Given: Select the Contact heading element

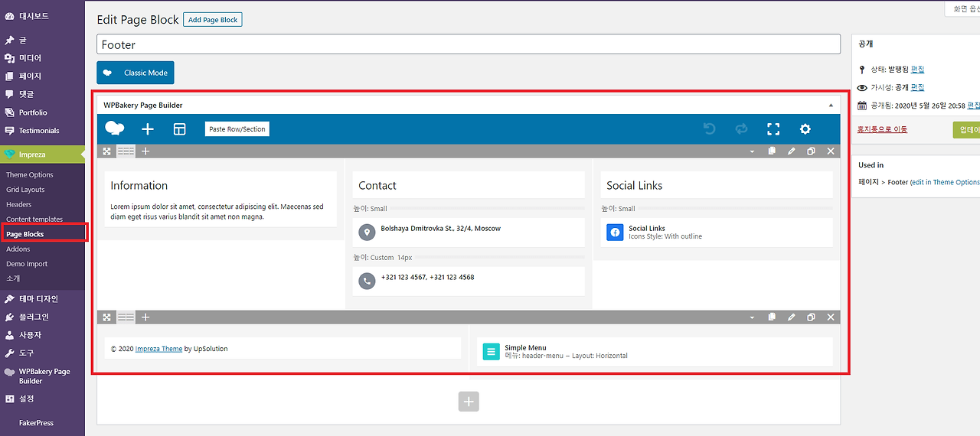Looking at the screenshot, I should [x=469, y=185].
